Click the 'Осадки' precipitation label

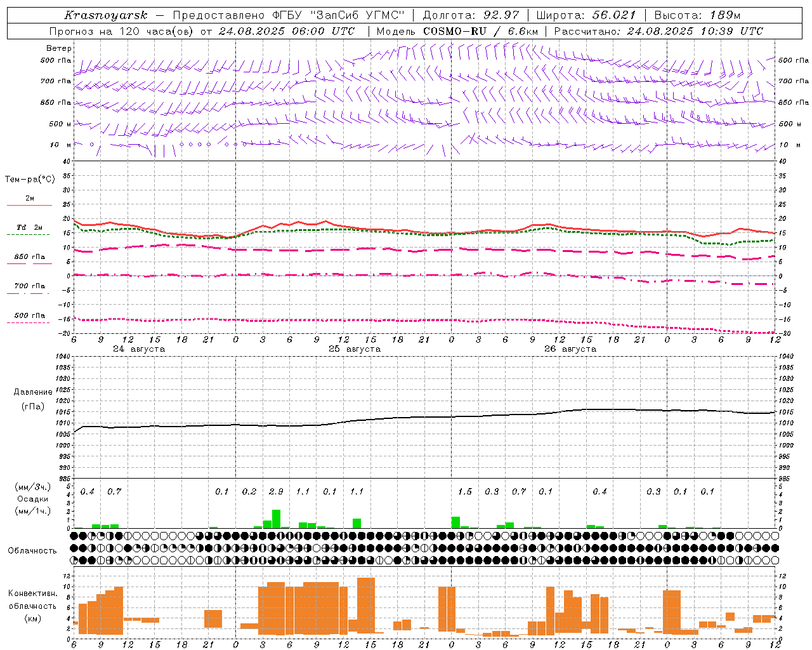[32, 499]
